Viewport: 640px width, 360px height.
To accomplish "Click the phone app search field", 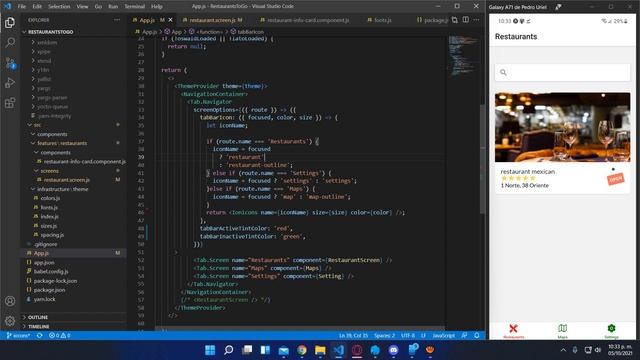I will point(562,73).
